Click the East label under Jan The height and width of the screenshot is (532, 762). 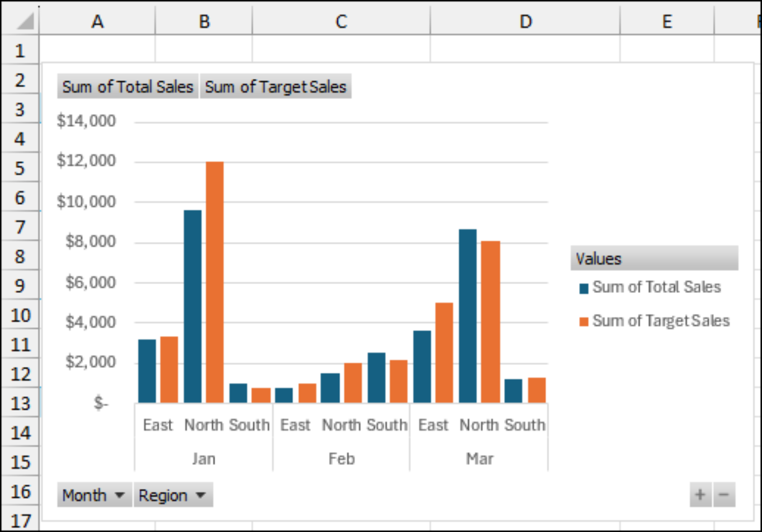click(158, 425)
